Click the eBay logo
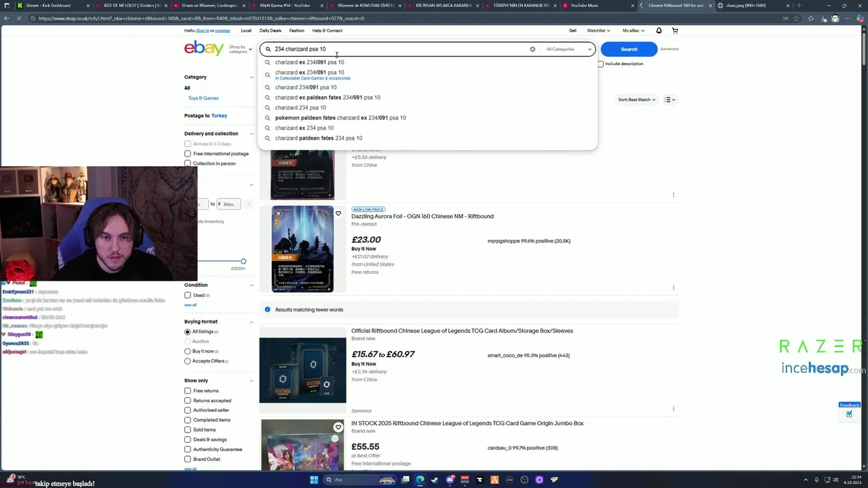This screenshot has width=868, height=488. coord(204,48)
